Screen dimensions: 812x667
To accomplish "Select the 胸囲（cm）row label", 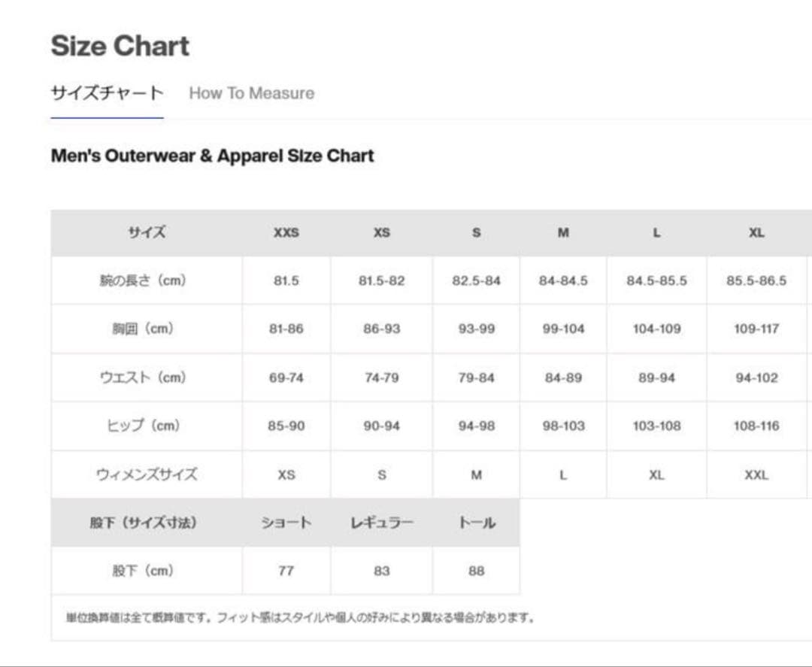I will click(x=146, y=329).
